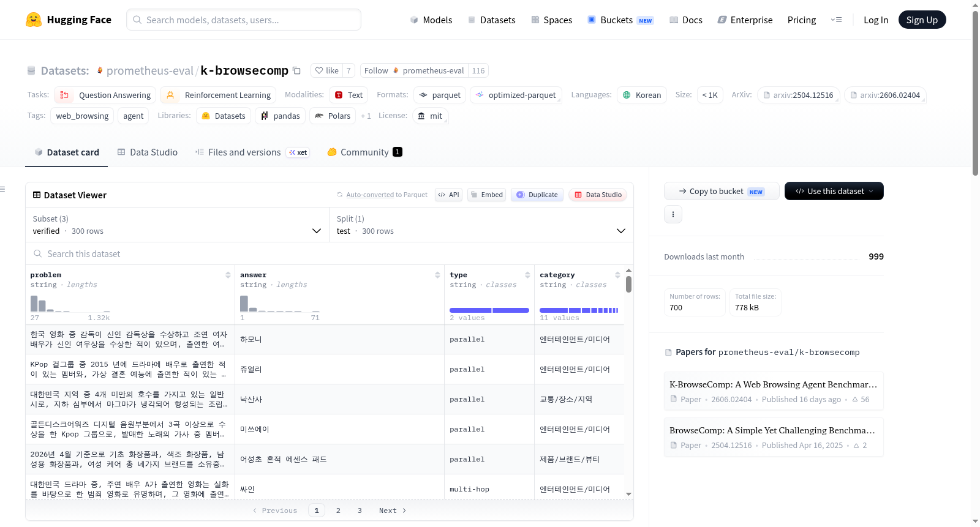The width and height of the screenshot is (980, 527).
Task: Copy the dataset name with the copy icon
Action: click(x=297, y=70)
